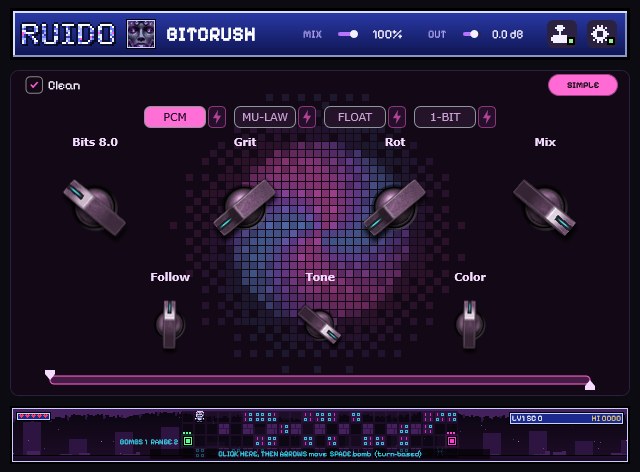The height and width of the screenshot is (472, 640).
Task: Select the 1-BIT mode tab
Action: coord(445,117)
